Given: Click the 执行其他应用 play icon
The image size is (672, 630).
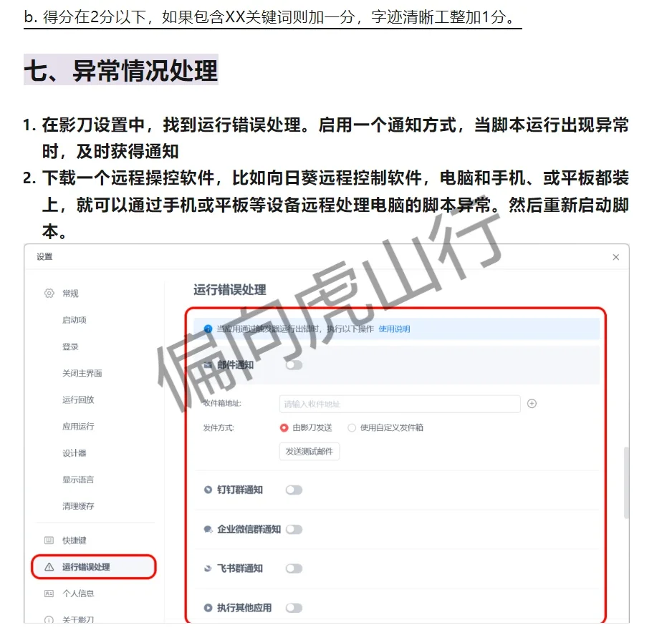Looking at the screenshot, I should click(206, 607).
